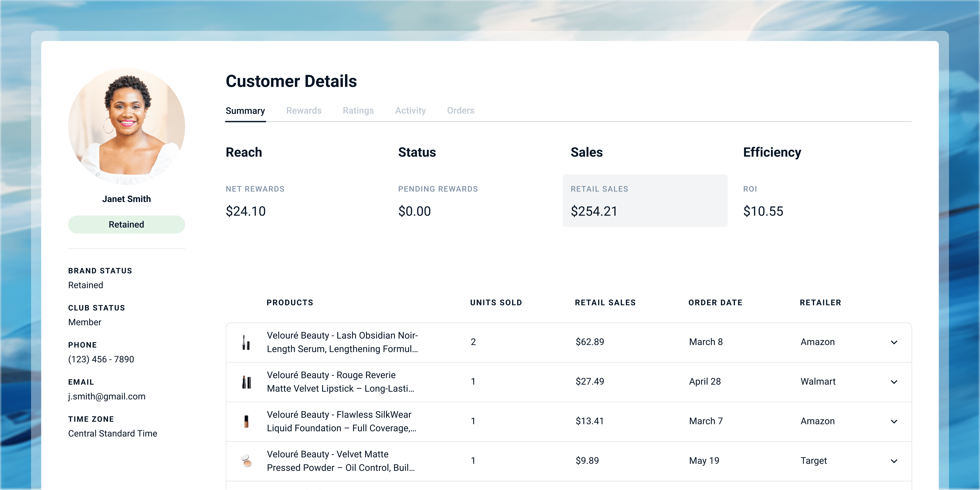The height and width of the screenshot is (490, 980).
Task: Select the Retail Sales $254.21 card
Action: (x=645, y=200)
